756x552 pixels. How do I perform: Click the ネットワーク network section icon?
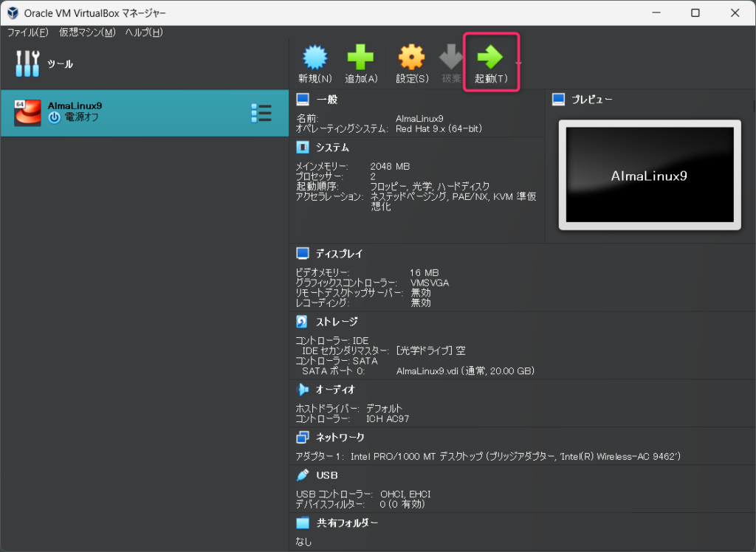pyautogui.click(x=302, y=437)
